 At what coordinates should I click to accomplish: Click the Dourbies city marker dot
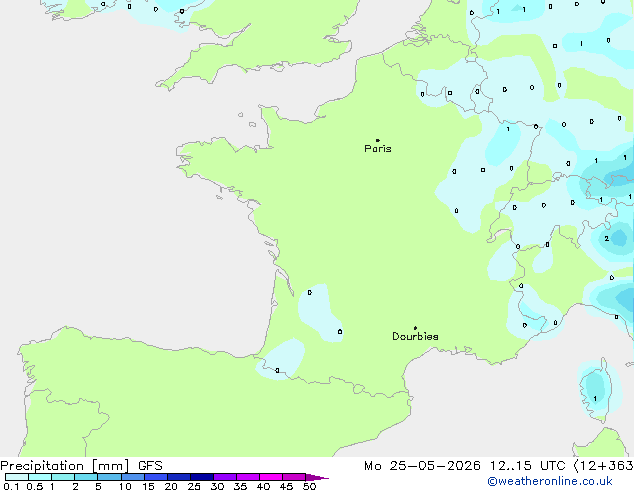click(415, 328)
